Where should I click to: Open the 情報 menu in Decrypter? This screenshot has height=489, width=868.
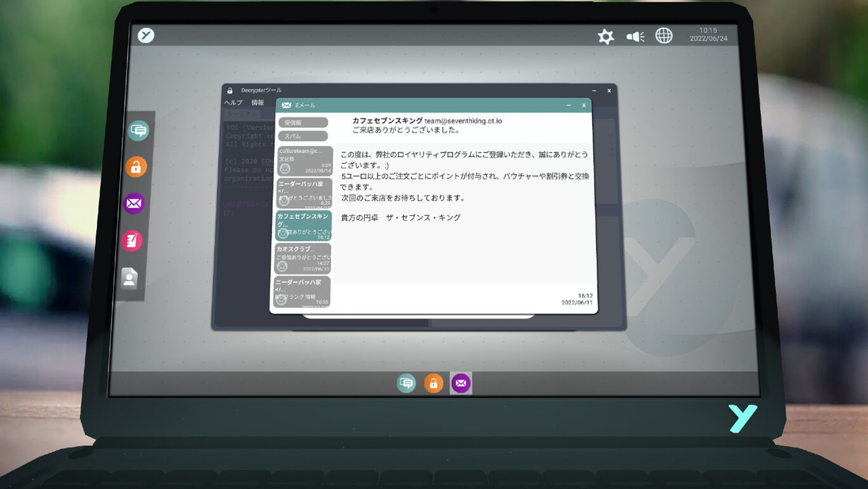(x=258, y=103)
